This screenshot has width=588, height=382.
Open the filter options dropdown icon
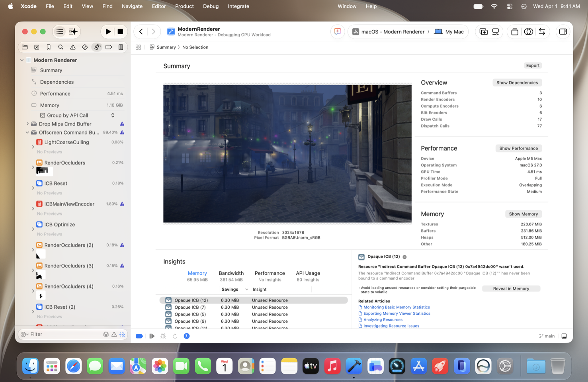(x=25, y=334)
